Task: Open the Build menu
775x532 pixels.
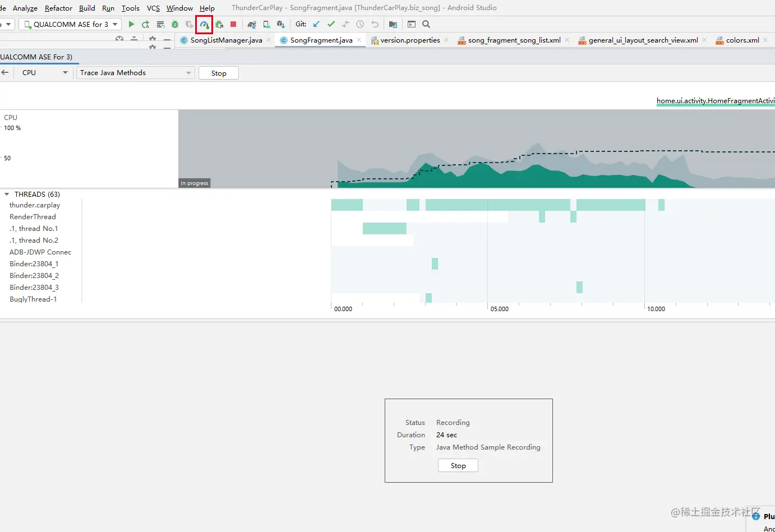Action: click(87, 8)
